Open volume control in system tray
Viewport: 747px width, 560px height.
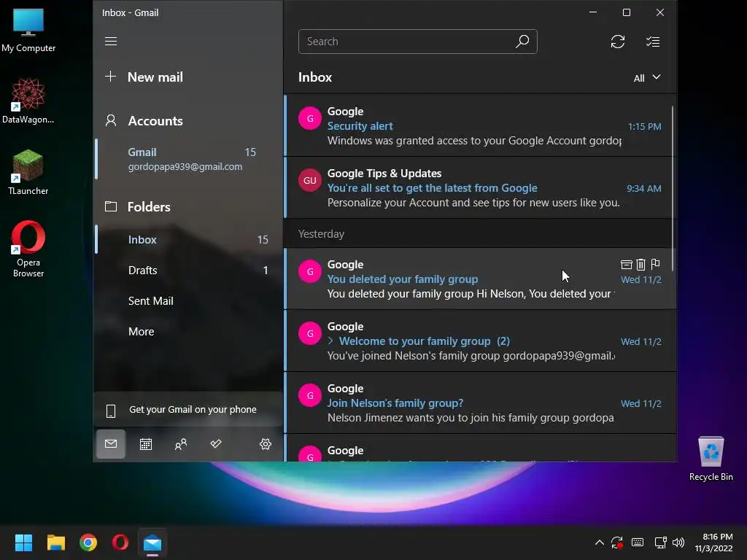click(x=678, y=542)
